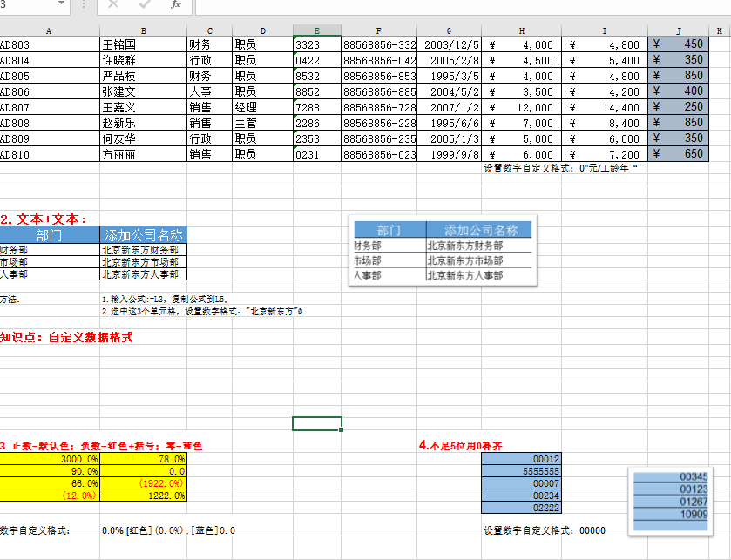Click yellow cell showing 1222.0%
The image size is (731, 560).
(143, 496)
